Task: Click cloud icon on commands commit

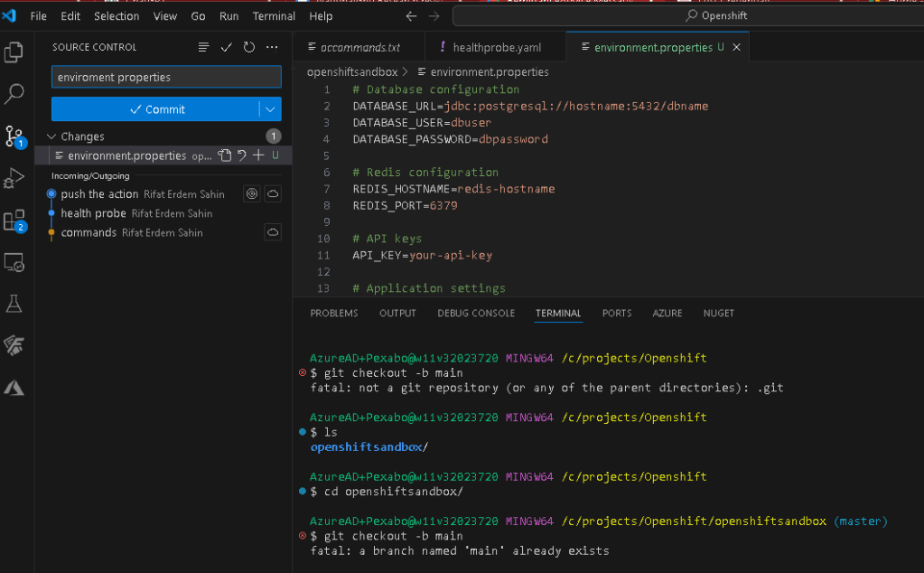Action: [x=273, y=232]
